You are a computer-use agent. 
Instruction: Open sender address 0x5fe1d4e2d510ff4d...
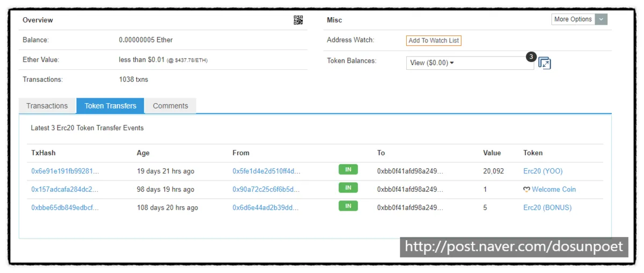point(266,171)
